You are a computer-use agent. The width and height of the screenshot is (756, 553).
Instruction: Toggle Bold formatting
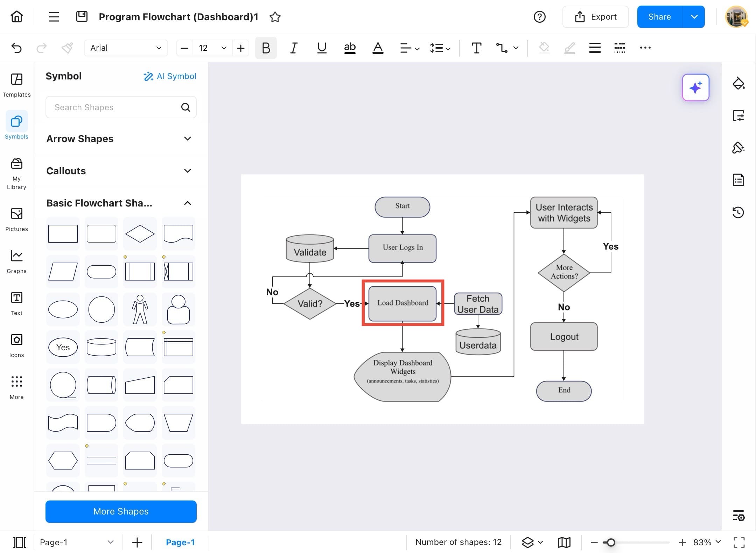(x=266, y=48)
